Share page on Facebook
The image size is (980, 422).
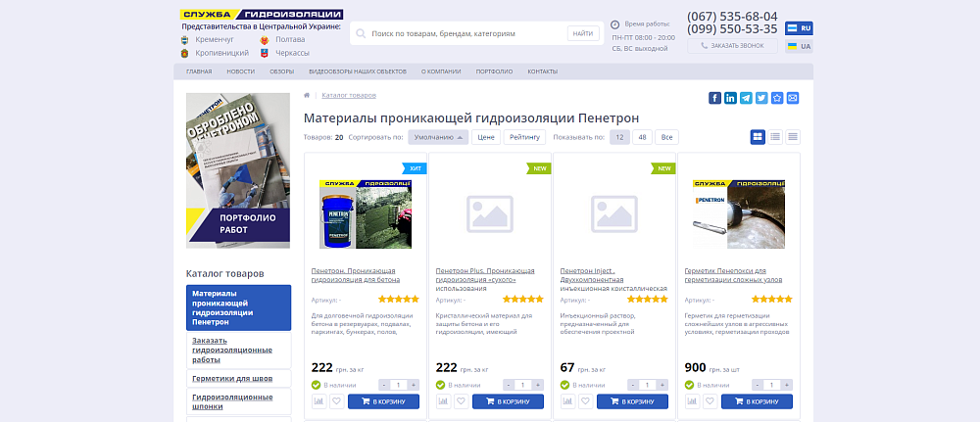(x=714, y=98)
